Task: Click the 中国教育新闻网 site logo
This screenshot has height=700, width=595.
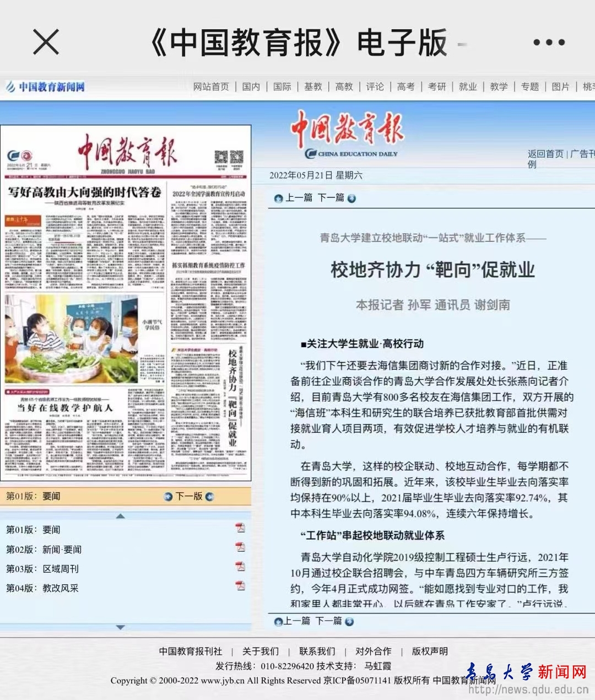Action: click(46, 87)
